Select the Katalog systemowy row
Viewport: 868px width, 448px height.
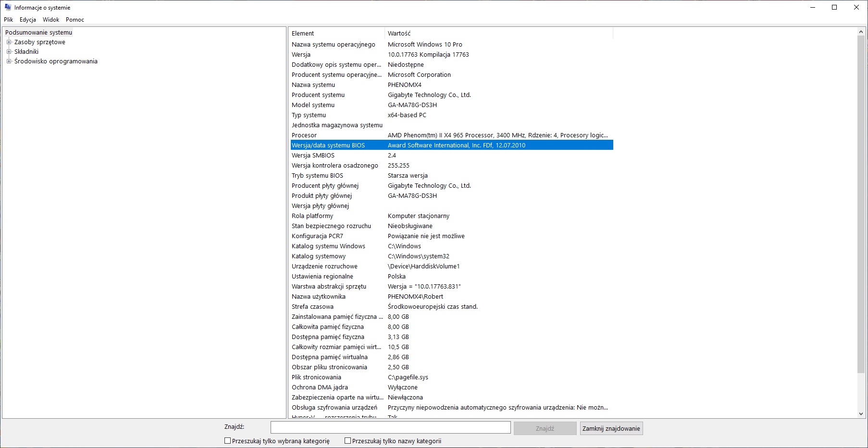[x=452, y=256]
